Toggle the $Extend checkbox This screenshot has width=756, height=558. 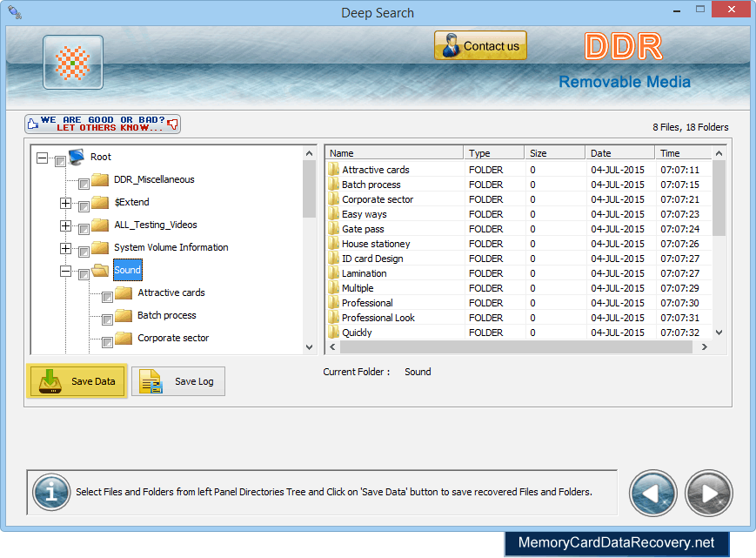click(x=84, y=206)
